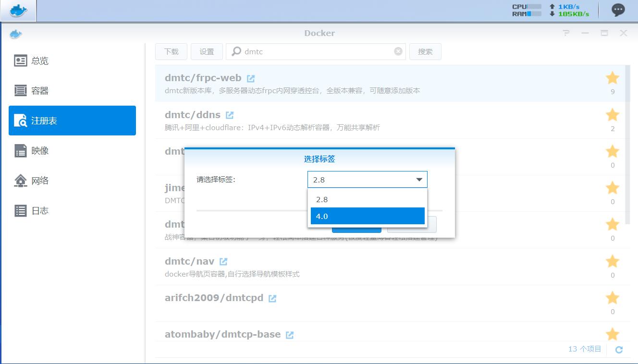
Task: Open 映像 images in the sidebar
Action: 72,151
